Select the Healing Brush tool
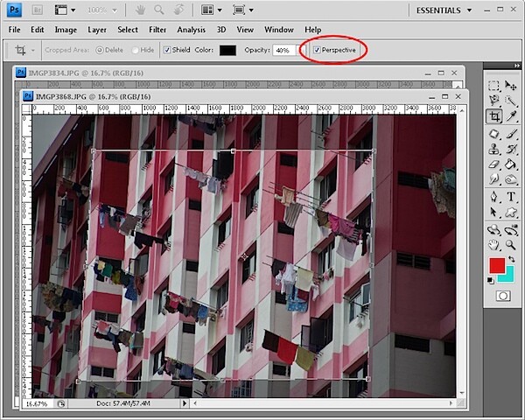The width and height of the screenshot is (525, 420). [x=493, y=134]
